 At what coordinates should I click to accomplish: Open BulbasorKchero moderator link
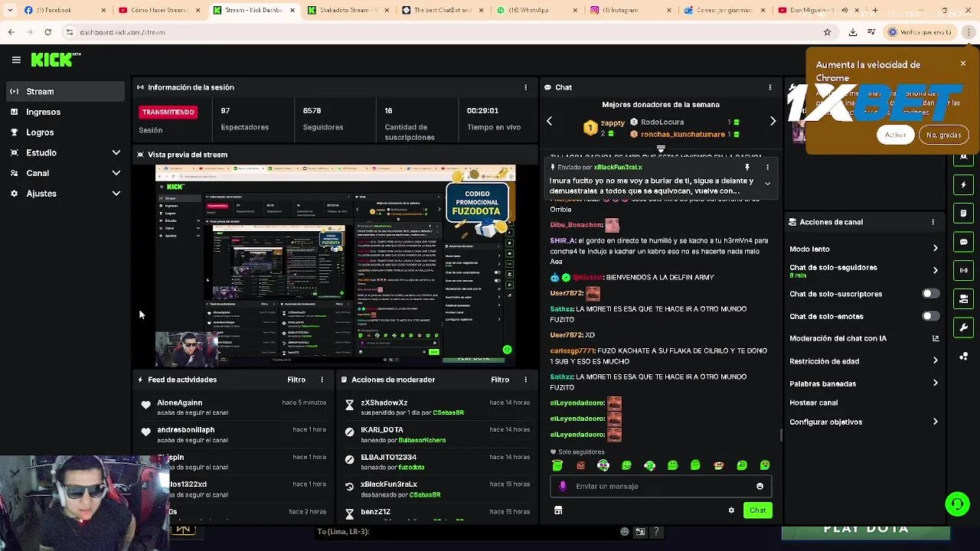point(422,440)
